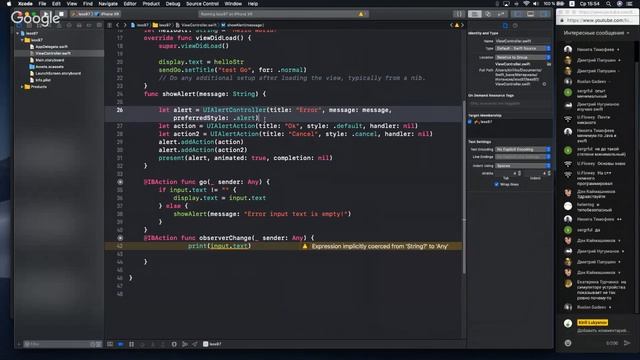640x360 pixels.
Task: Collapse the root project in navigator
Action: (x=18, y=33)
